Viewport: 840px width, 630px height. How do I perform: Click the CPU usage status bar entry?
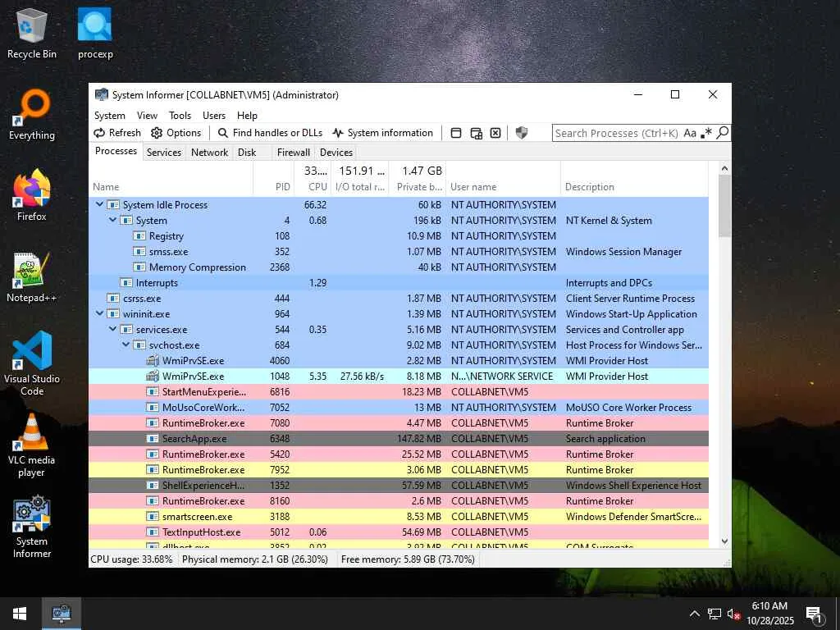132,559
